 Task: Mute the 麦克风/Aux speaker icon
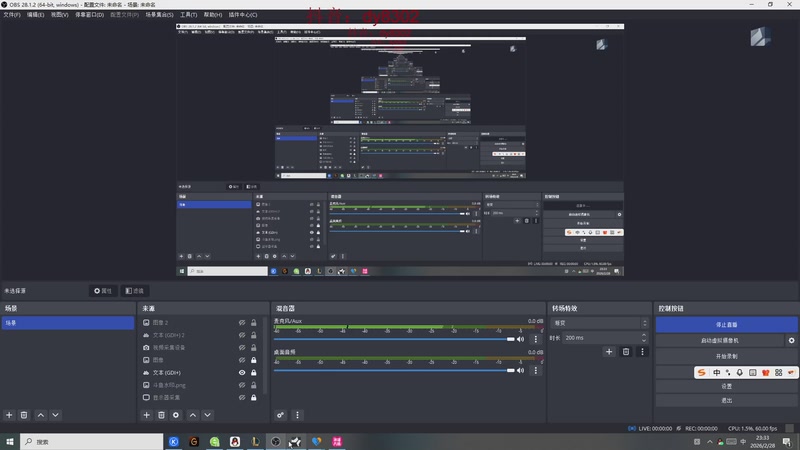pos(520,339)
